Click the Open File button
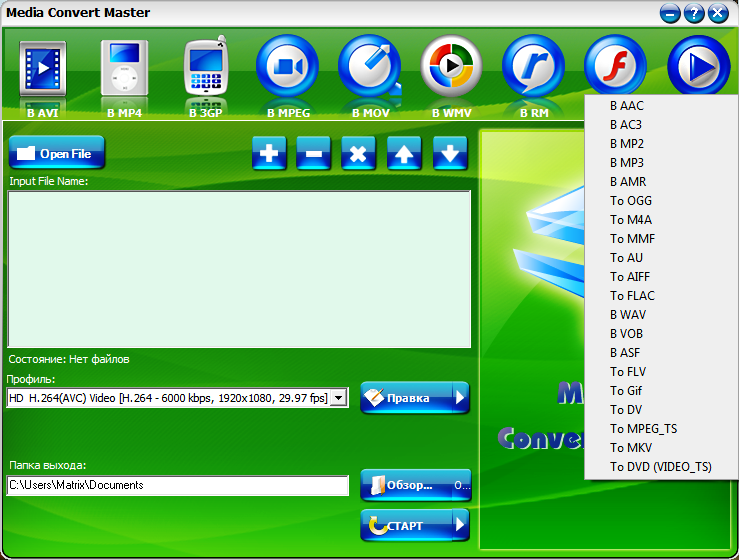 point(57,152)
